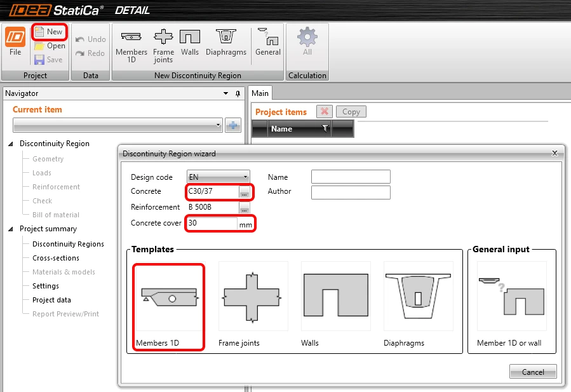Choose the Frame joints template
Image resolution: width=571 pixels, height=392 pixels.
(x=253, y=304)
